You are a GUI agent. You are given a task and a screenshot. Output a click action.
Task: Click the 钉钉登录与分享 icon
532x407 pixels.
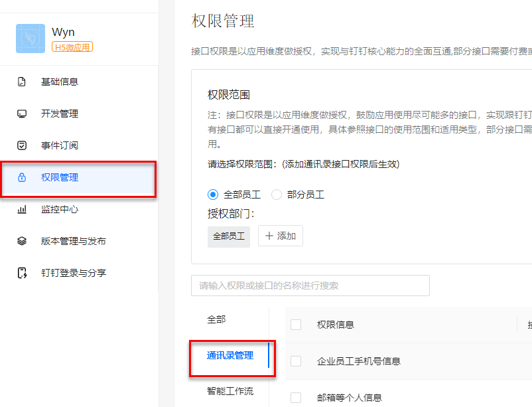coord(22,273)
